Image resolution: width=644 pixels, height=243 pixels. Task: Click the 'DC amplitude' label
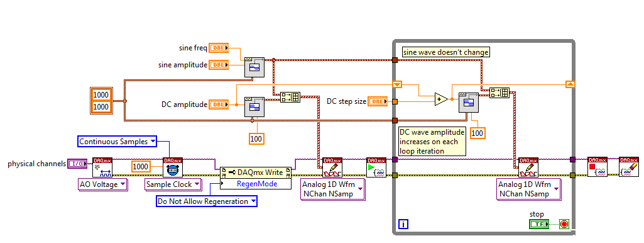[x=185, y=105]
